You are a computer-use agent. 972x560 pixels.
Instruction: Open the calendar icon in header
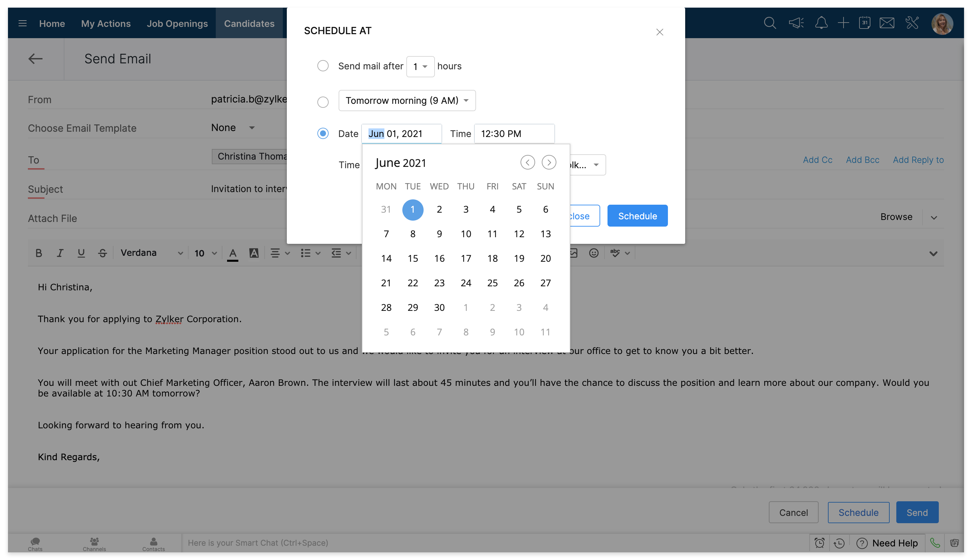tap(864, 23)
